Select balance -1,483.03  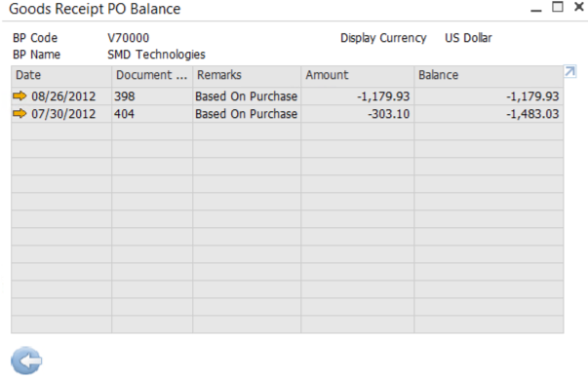point(489,114)
